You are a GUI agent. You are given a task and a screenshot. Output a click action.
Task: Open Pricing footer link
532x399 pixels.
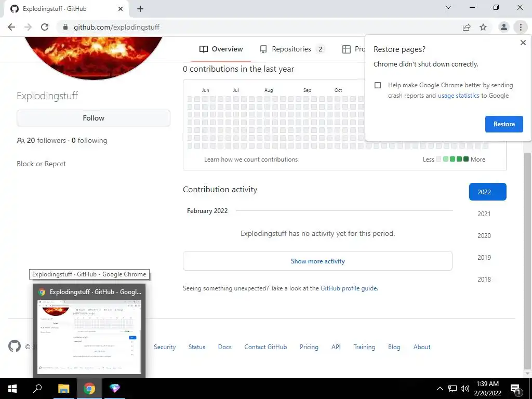(309, 347)
